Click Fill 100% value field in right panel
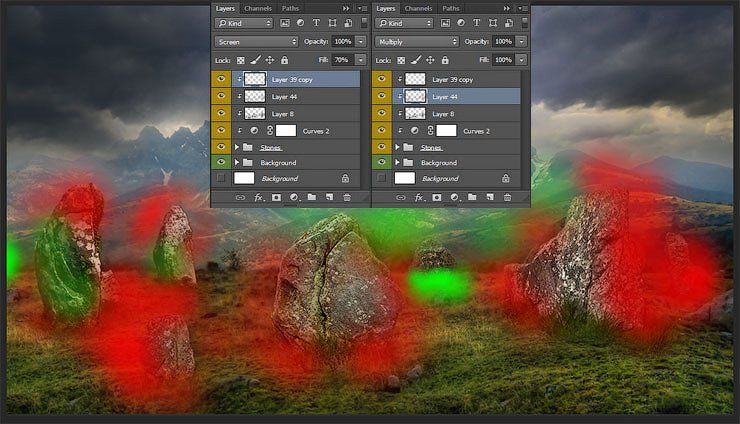Image resolution: width=740 pixels, height=424 pixels. [504, 60]
